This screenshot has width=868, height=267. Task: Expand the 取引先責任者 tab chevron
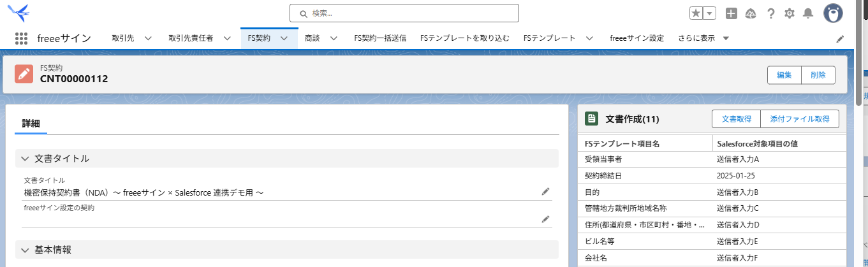tap(227, 38)
